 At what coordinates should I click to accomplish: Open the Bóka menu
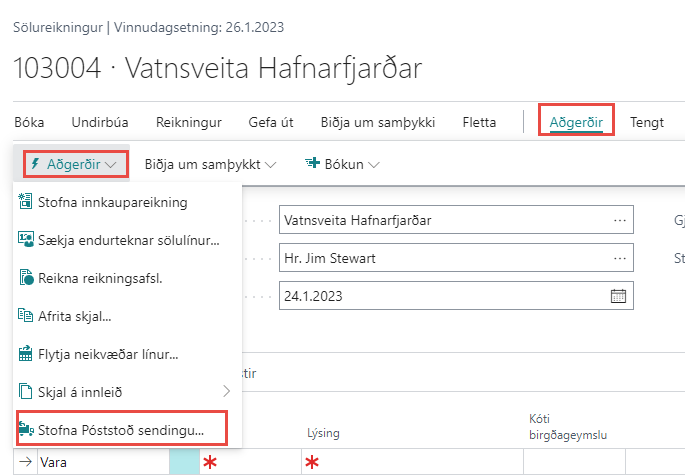pyautogui.click(x=29, y=123)
